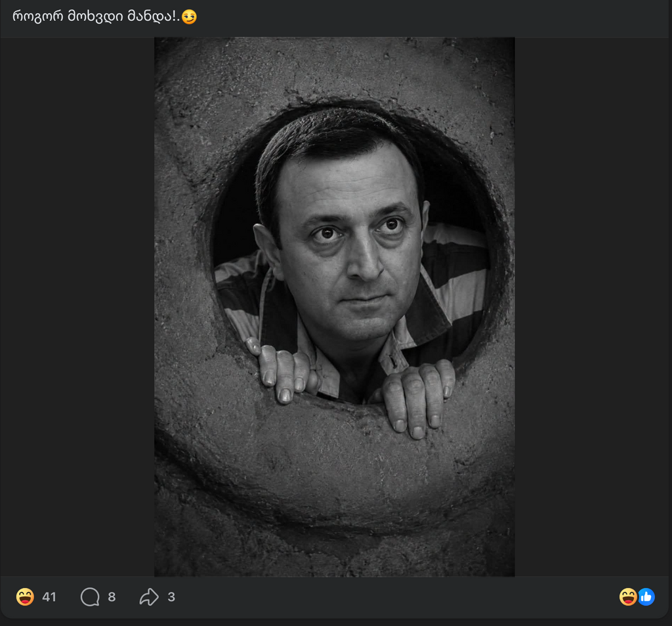Click the reaction count 41
Viewport: 672px width, 626px height.
click(49, 597)
